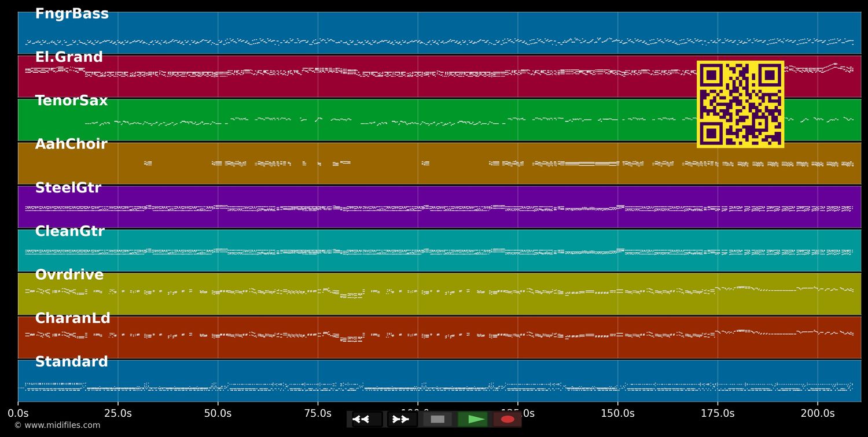Select the FngrBass track label

[72, 14]
